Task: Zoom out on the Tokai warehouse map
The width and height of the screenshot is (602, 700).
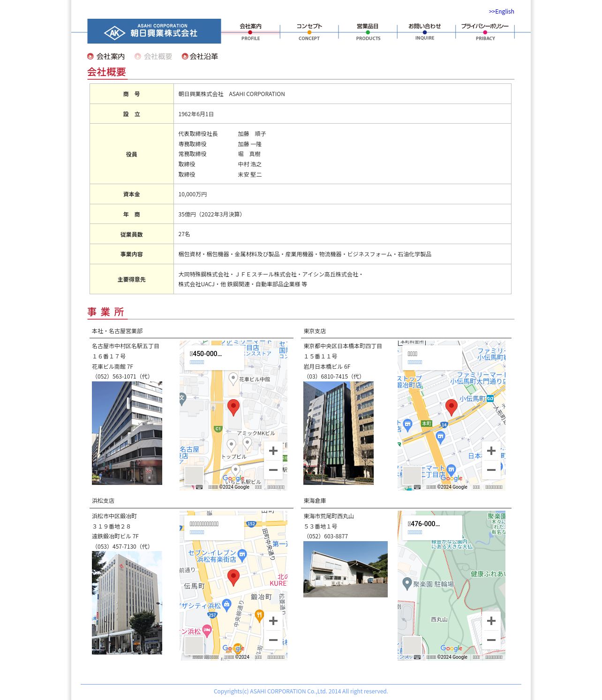Action: pyautogui.click(x=491, y=640)
